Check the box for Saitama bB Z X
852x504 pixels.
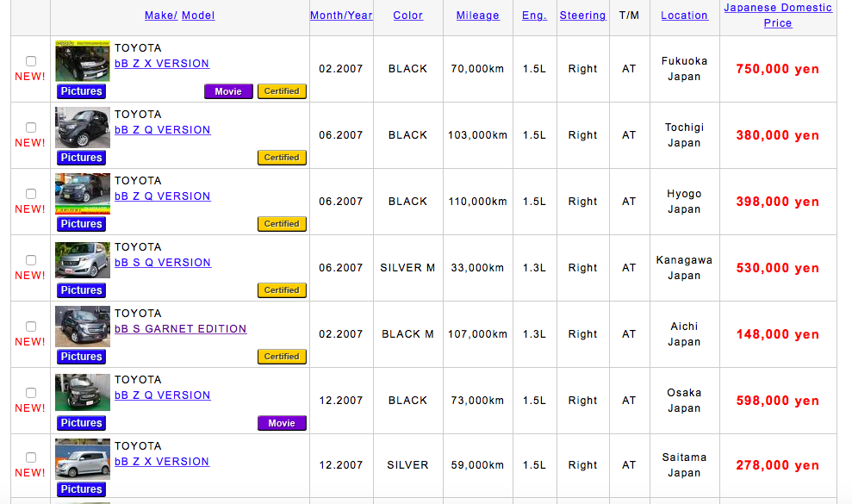coord(31,457)
